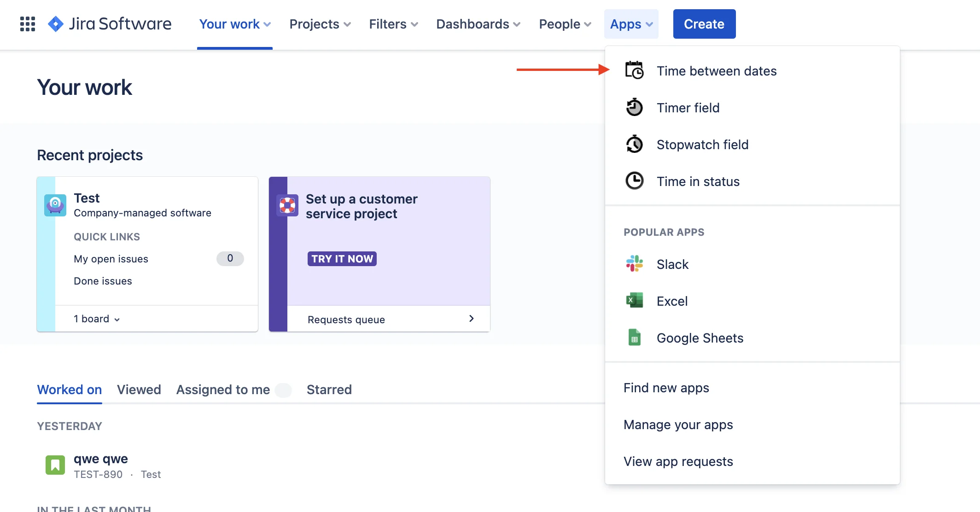980x512 pixels.
Task: Expand the Your work dropdown
Action: tap(235, 24)
